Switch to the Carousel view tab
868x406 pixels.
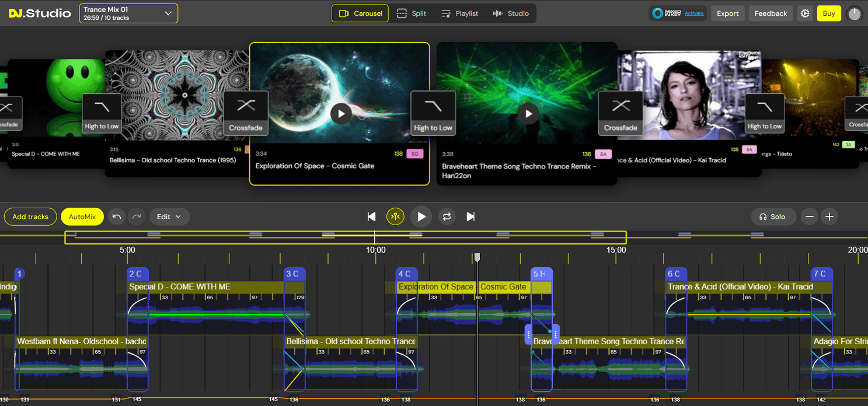coord(360,13)
